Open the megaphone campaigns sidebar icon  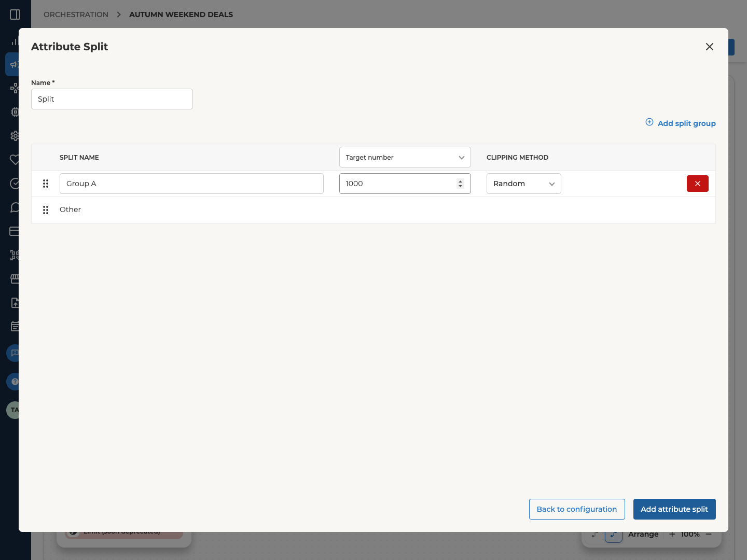[14, 65]
